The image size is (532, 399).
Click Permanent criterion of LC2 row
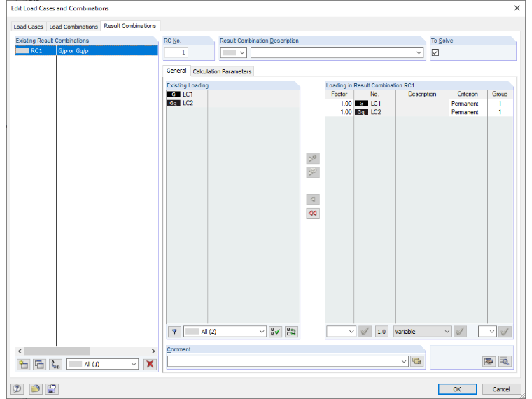pyautogui.click(x=465, y=112)
